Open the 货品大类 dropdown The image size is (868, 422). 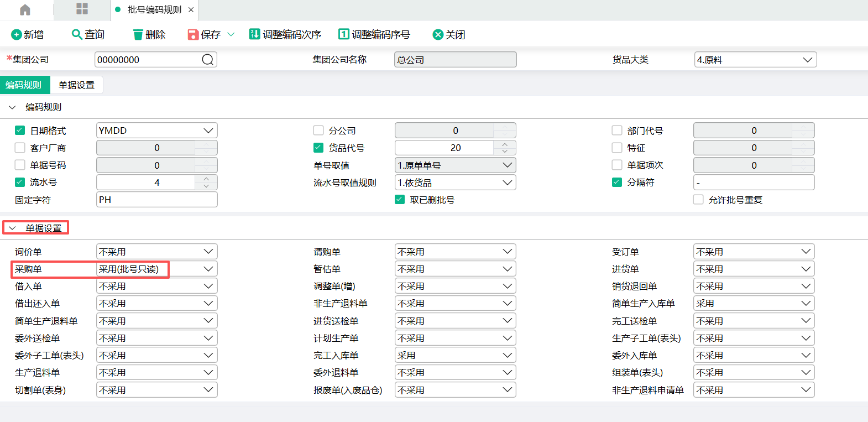point(807,60)
